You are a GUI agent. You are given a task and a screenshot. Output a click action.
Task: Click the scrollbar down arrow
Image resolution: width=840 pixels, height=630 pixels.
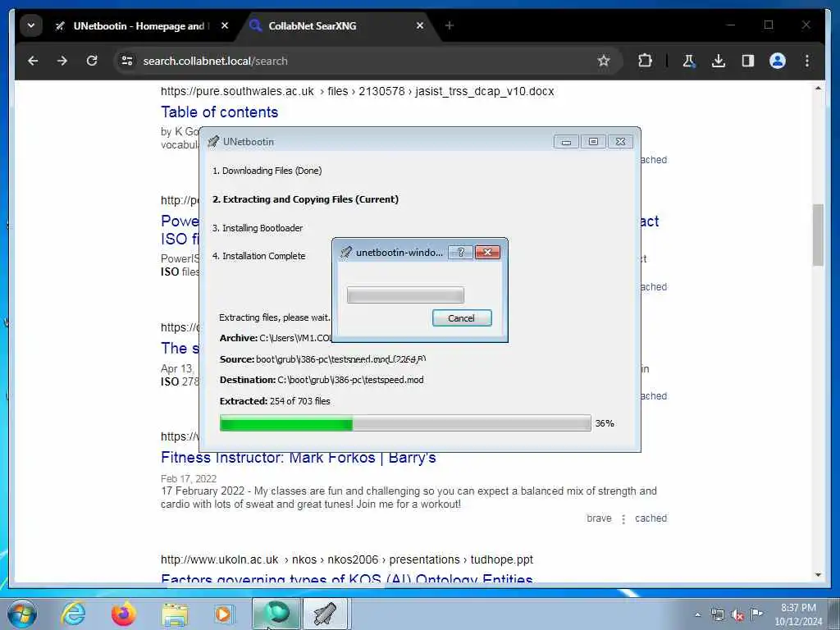pyautogui.click(x=818, y=575)
